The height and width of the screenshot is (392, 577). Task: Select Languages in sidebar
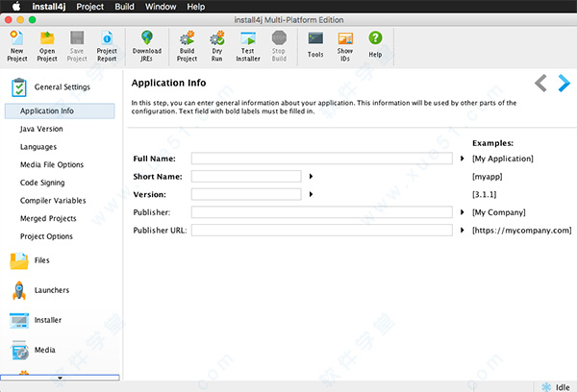(x=38, y=147)
